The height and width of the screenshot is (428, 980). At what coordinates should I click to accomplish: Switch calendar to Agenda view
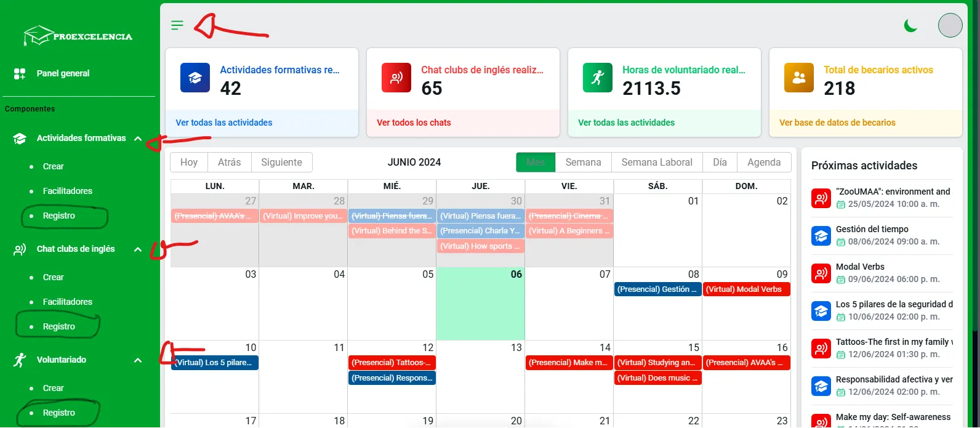(763, 163)
